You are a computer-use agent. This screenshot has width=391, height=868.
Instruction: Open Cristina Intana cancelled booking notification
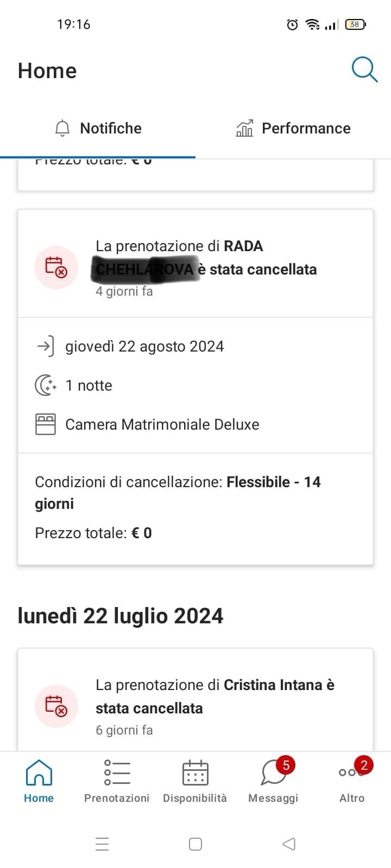[215, 696]
